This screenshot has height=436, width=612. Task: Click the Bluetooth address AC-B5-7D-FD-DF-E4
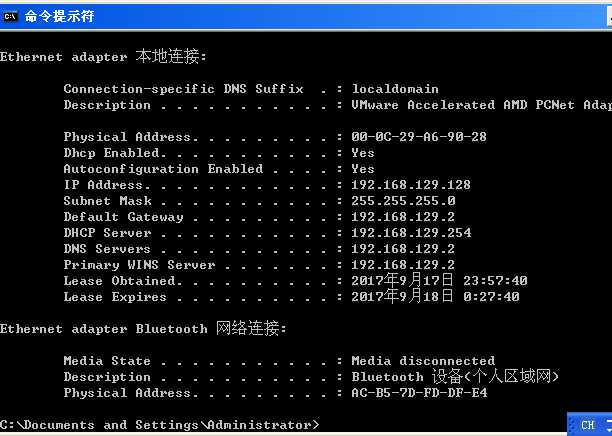(x=418, y=393)
